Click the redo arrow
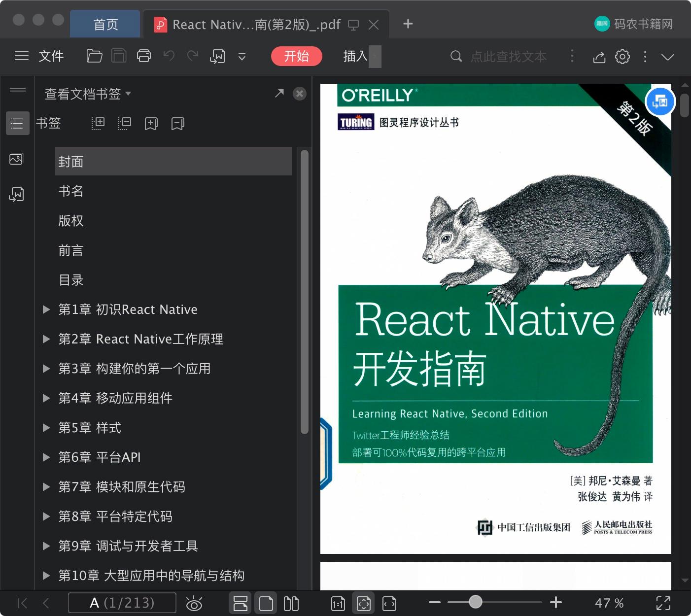 point(193,56)
